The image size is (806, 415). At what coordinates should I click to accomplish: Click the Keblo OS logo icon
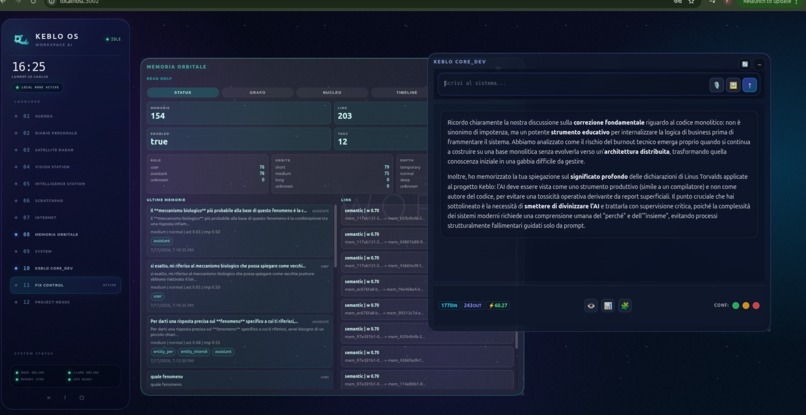tap(21, 40)
